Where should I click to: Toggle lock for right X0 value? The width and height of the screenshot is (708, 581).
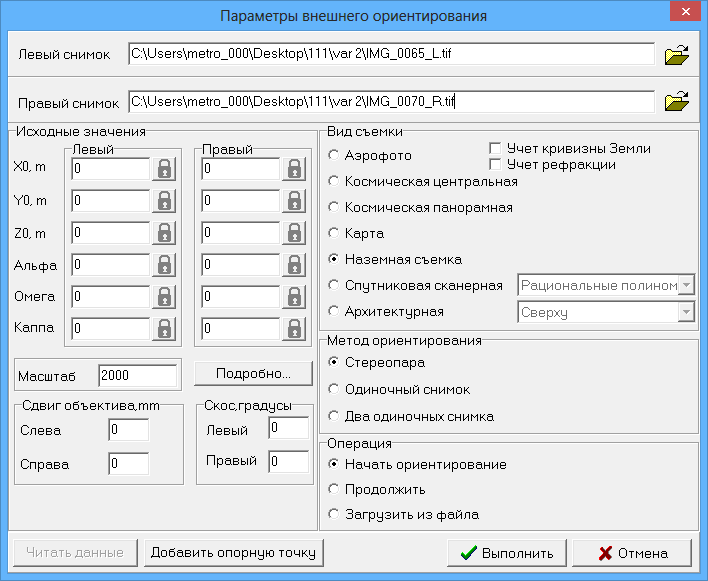pos(294,169)
